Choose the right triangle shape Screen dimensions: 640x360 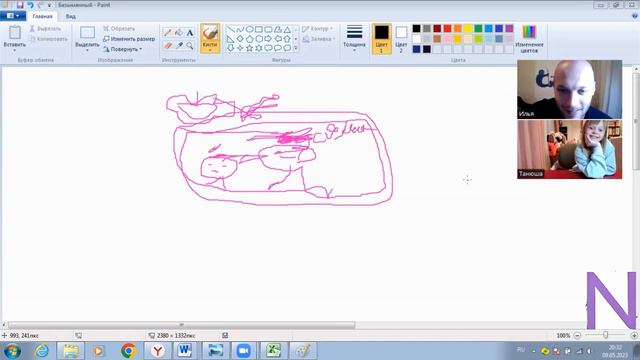[231, 39]
